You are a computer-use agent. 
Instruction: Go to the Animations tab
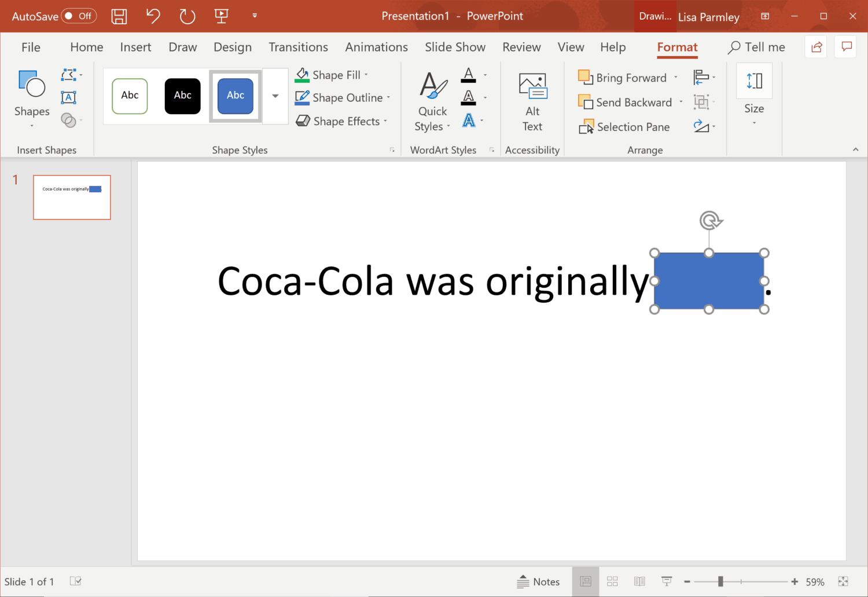pyautogui.click(x=377, y=47)
